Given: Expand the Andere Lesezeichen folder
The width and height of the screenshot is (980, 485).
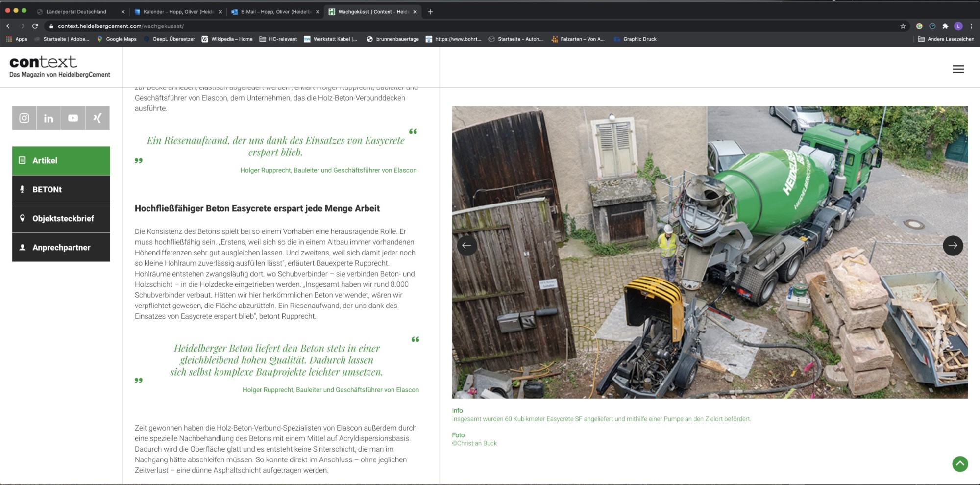Looking at the screenshot, I should click(946, 39).
